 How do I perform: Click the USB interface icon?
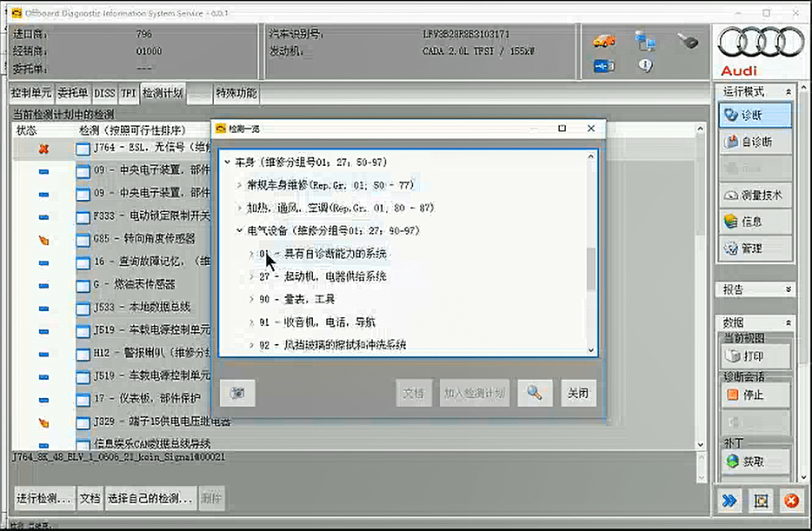(604, 65)
